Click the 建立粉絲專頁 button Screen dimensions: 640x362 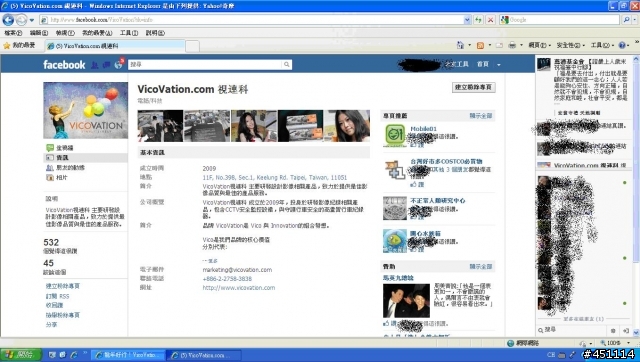pyautogui.click(x=473, y=87)
